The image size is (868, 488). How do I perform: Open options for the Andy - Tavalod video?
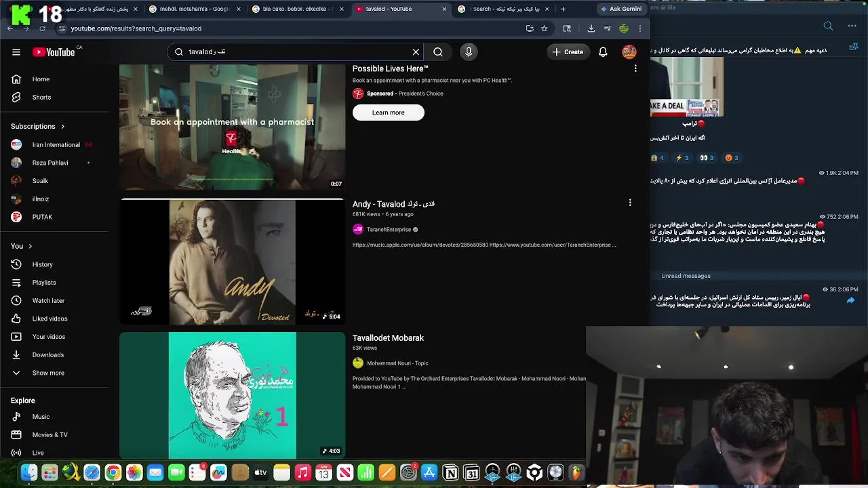click(630, 203)
